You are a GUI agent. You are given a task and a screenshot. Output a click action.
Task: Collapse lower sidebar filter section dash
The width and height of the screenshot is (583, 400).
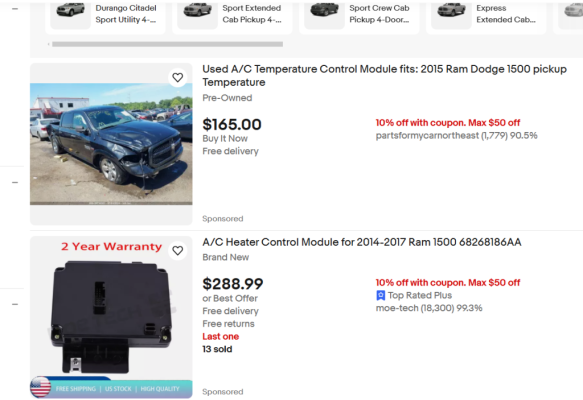coord(15,304)
